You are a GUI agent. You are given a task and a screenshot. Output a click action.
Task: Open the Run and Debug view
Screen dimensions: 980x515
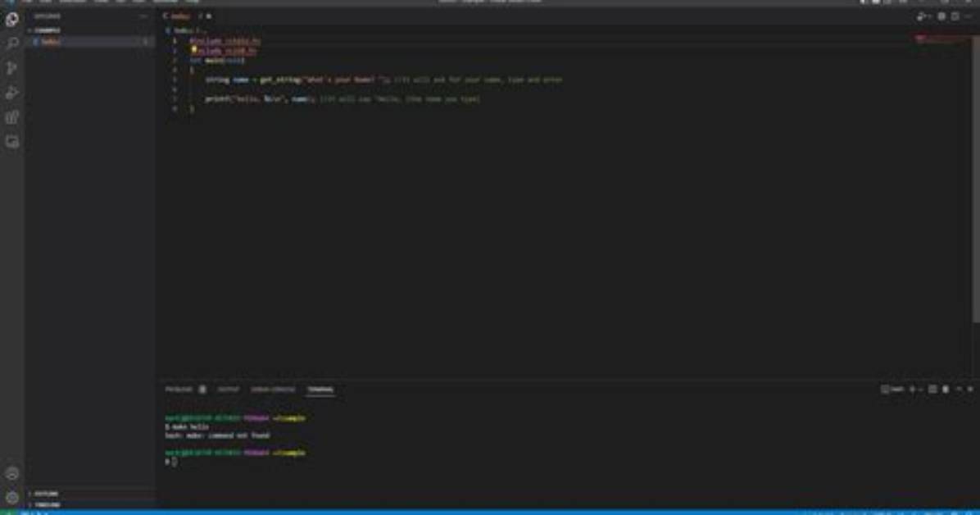point(11,93)
